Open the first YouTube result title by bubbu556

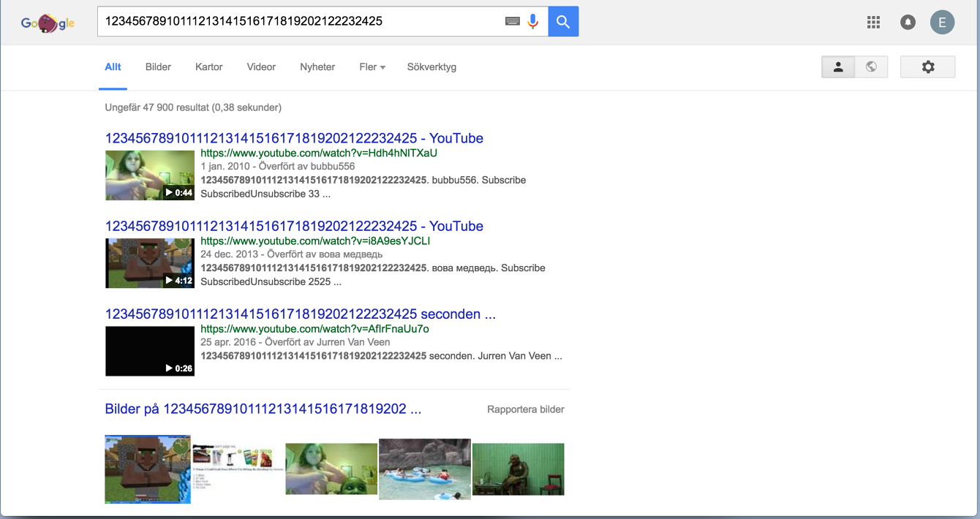tap(294, 138)
